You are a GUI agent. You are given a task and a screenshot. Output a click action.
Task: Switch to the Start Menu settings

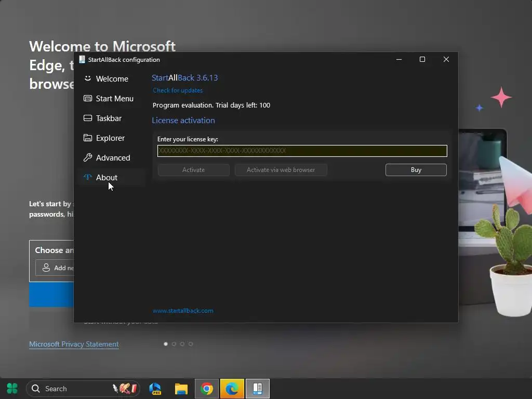coord(112,98)
